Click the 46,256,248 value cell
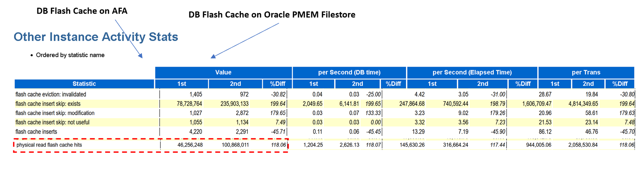The width and height of the screenshot is (644, 178). click(x=190, y=145)
